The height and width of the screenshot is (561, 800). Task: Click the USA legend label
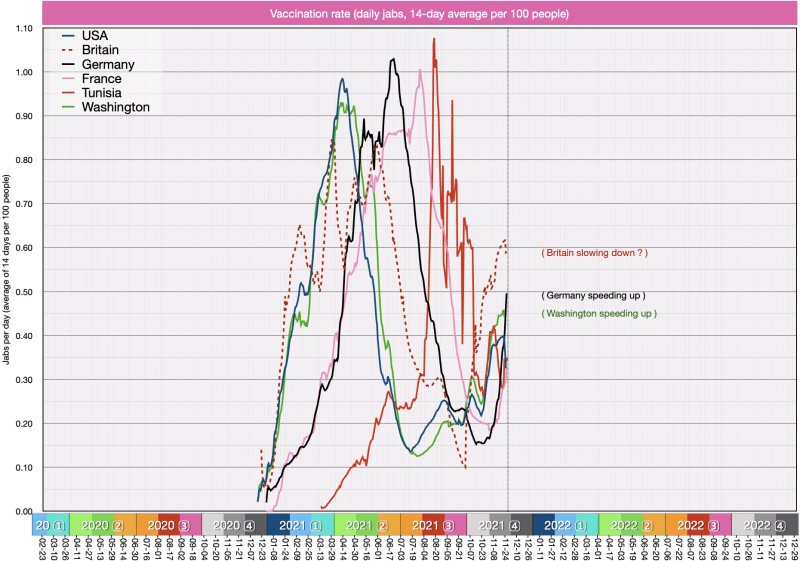tap(95, 36)
